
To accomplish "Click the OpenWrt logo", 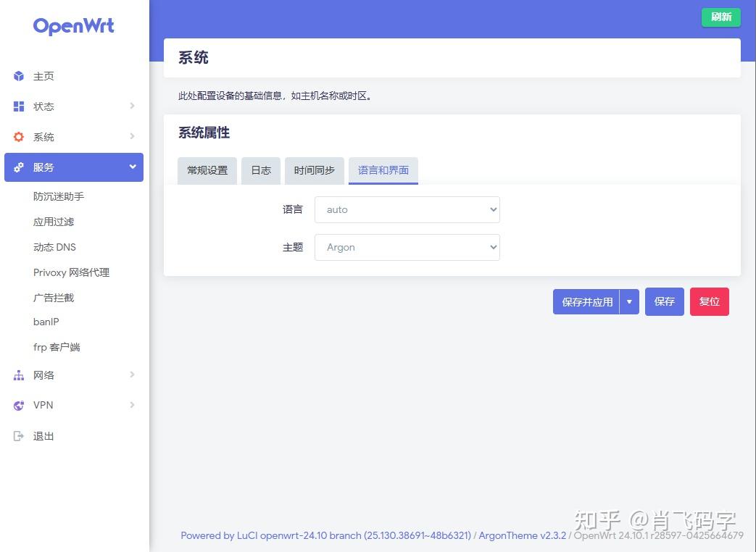I will click(73, 26).
